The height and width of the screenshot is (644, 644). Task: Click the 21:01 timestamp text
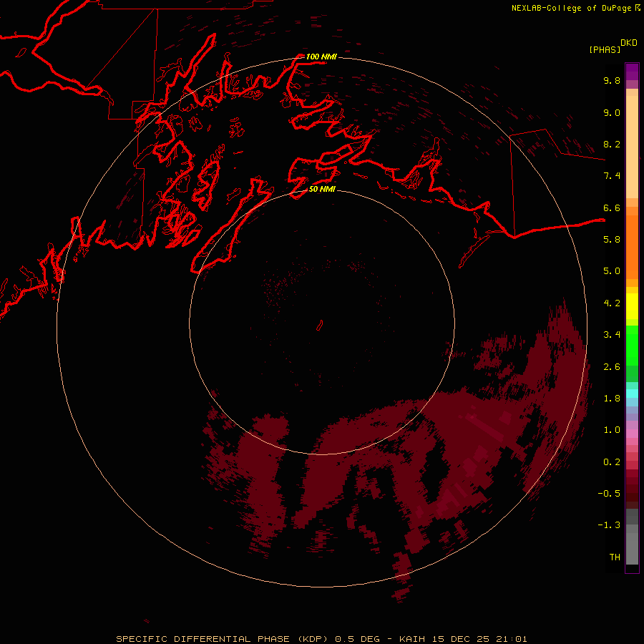[x=510, y=639]
